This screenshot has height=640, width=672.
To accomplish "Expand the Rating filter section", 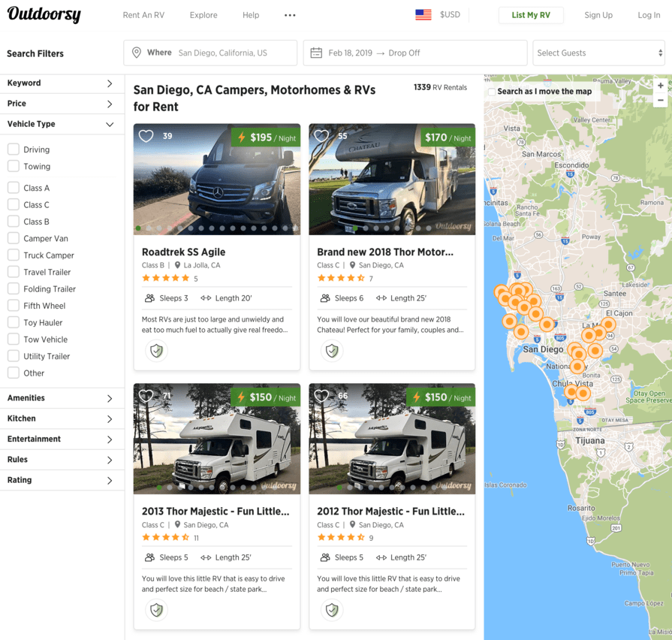I will (62, 481).
